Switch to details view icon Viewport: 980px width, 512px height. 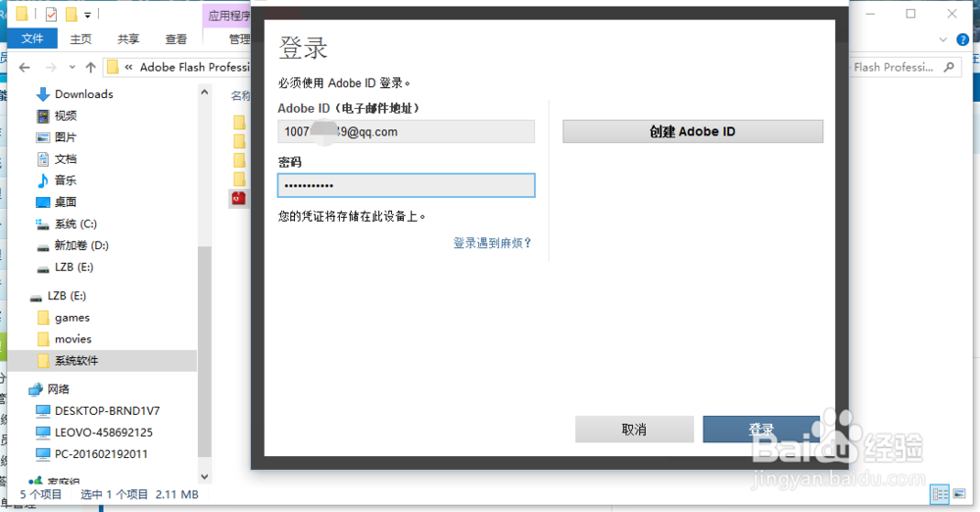(x=940, y=493)
